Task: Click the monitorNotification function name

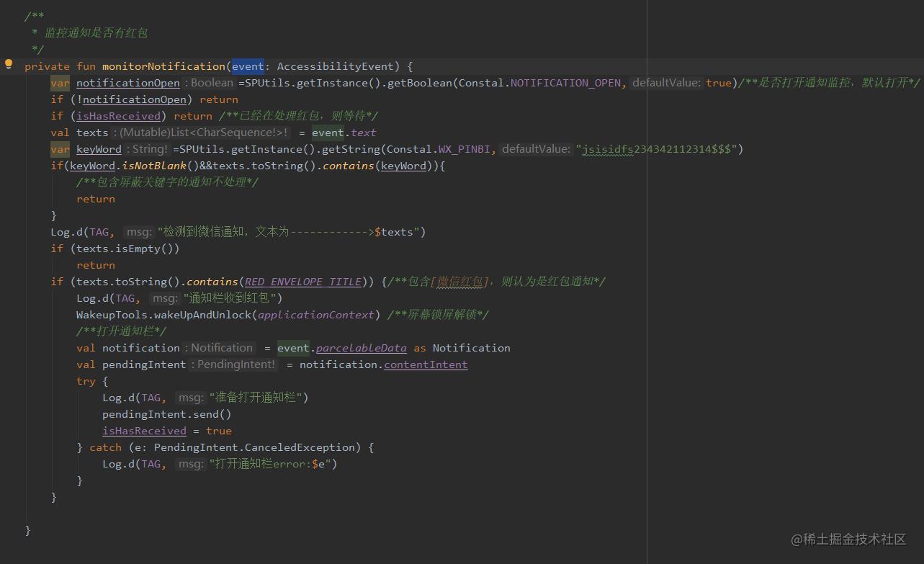Action: pos(163,66)
